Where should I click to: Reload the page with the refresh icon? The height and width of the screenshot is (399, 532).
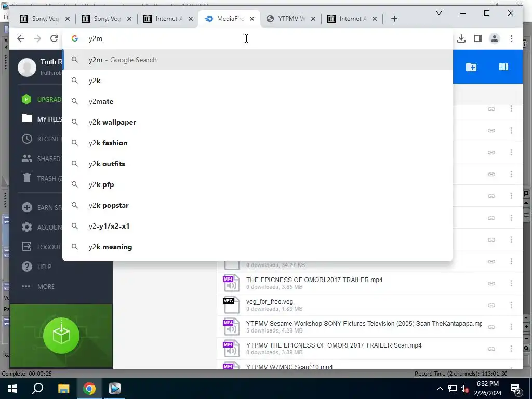(54, 38)
